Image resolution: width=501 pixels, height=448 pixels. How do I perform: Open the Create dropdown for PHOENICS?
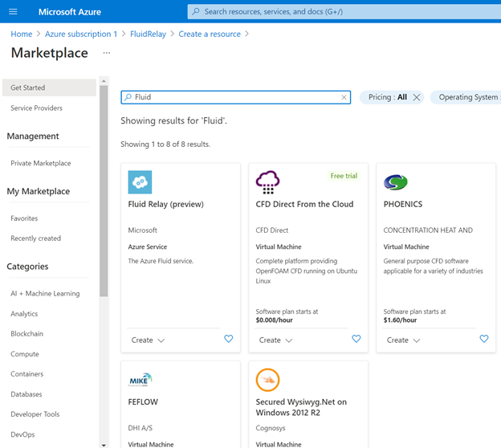click(404, 340)
